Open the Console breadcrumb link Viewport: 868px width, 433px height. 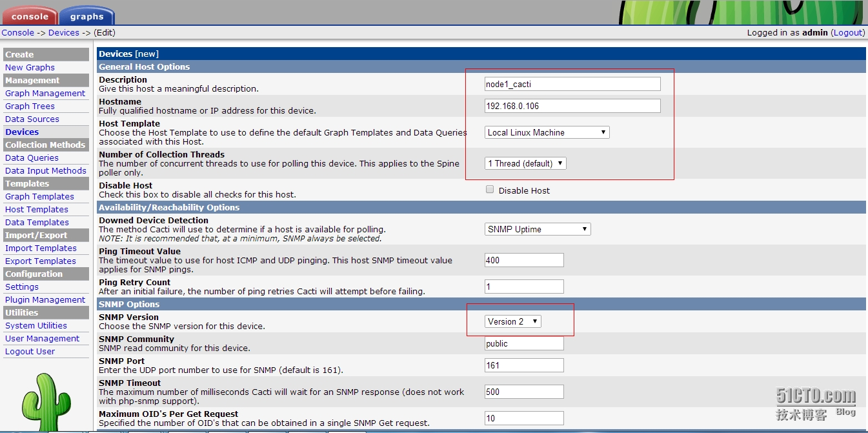click(17, 32)
